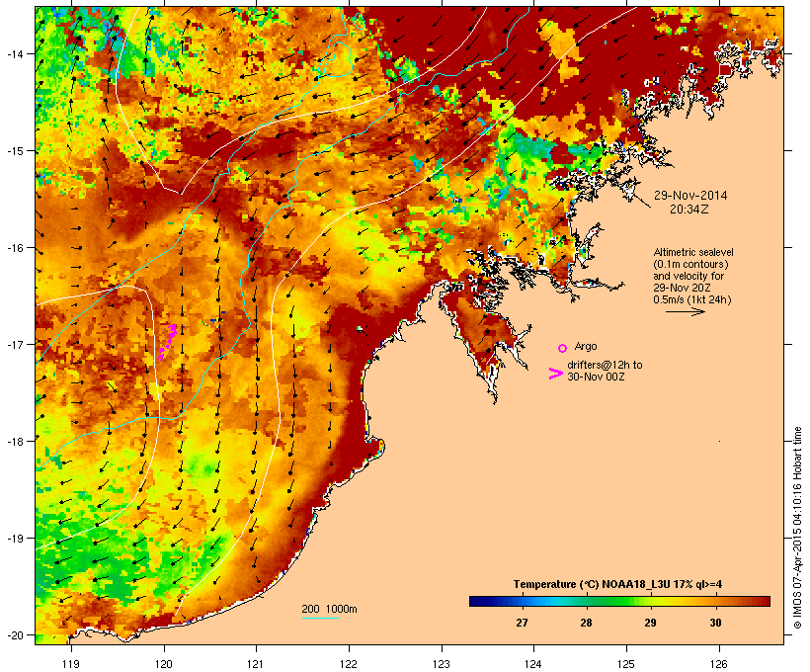Click the temperature color bar
This screenshot has width=810, height=672.
coord(619,601)
